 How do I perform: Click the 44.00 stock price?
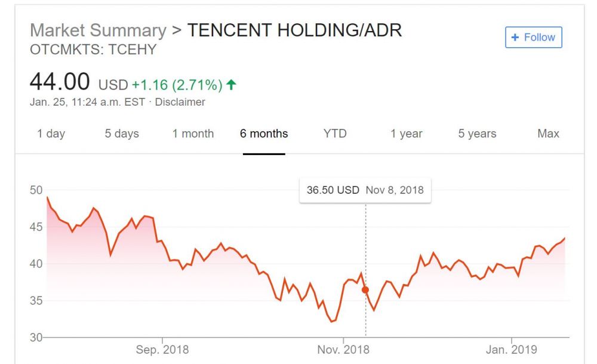click(60, 82)
